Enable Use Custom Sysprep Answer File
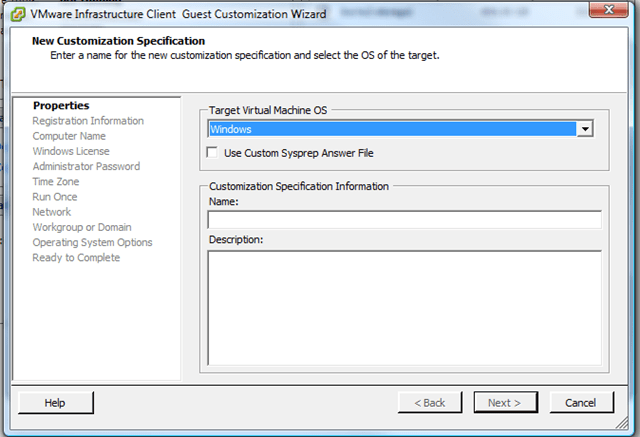Viewport: 640px width, 437px height. coord(212,153)
